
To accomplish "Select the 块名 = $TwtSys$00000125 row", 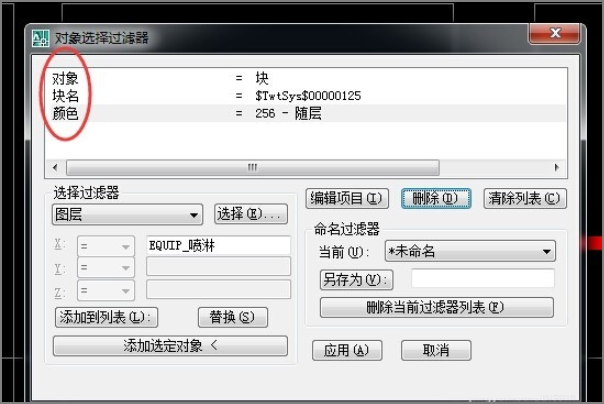I will pyautogui.click(x=305, y=96).
